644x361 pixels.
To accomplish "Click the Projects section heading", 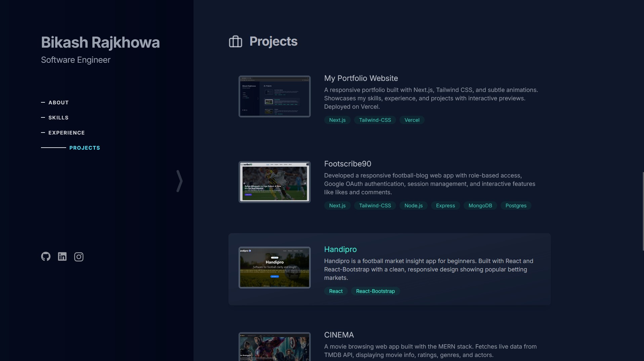I will pos(273,41).
